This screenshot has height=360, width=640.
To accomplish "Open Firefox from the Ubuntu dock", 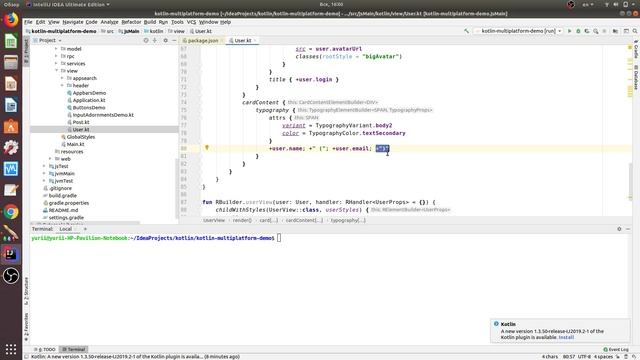I will (11, 20).
